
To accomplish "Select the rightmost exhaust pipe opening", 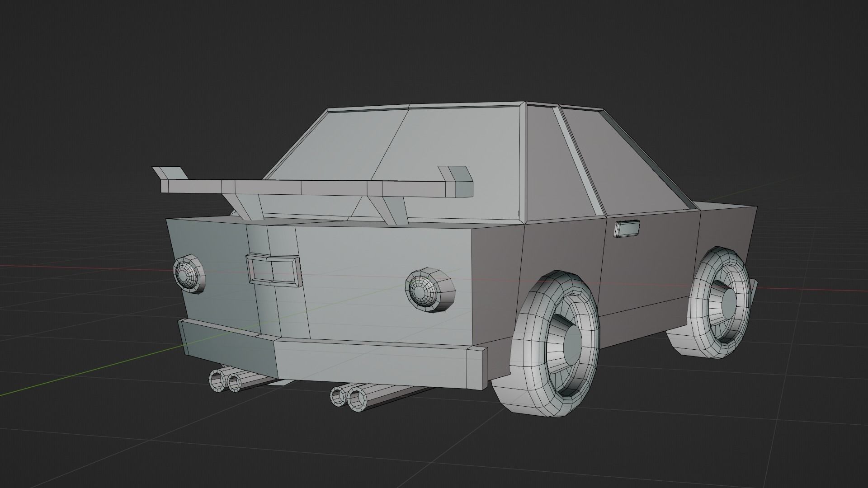I will pyautogui.click(x=358, y=399).
